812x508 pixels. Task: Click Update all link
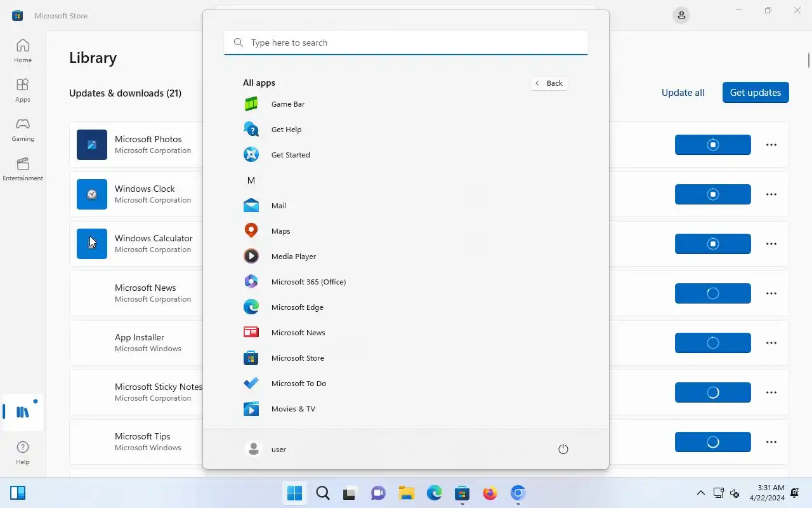(x=683, y=93)
